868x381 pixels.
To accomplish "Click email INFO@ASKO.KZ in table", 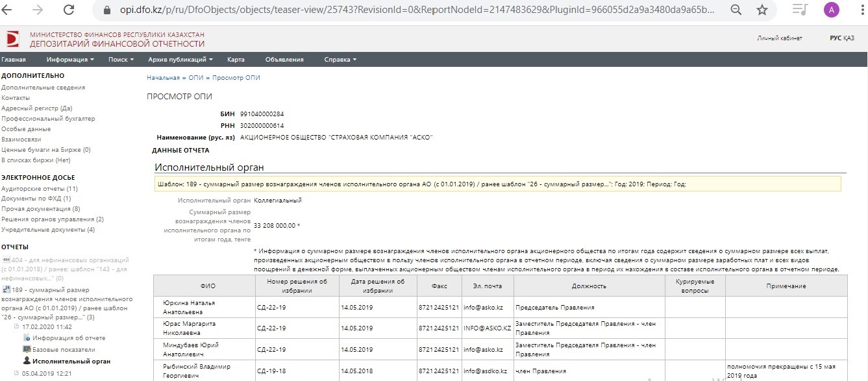I will pyautogui.click(x=486, y=328).
